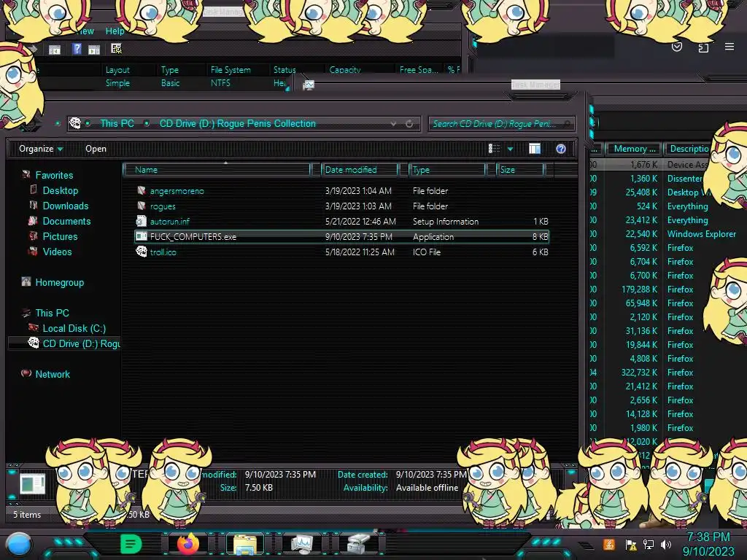Open Videos in the navigation pane
This screenshot has width=747, height=560.
(57, 252)
